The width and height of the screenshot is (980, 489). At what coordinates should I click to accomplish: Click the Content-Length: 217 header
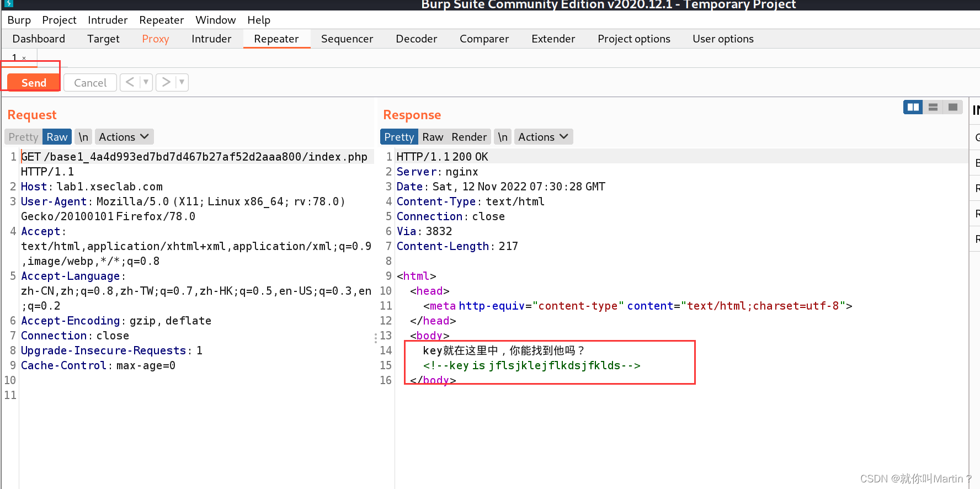pyautogui.click(x=457, y=246)
